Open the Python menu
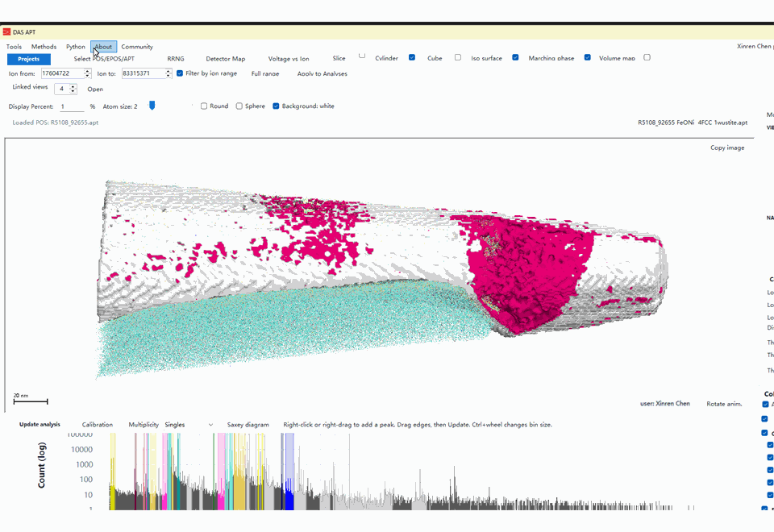The image size is (774, 532). 76,47
